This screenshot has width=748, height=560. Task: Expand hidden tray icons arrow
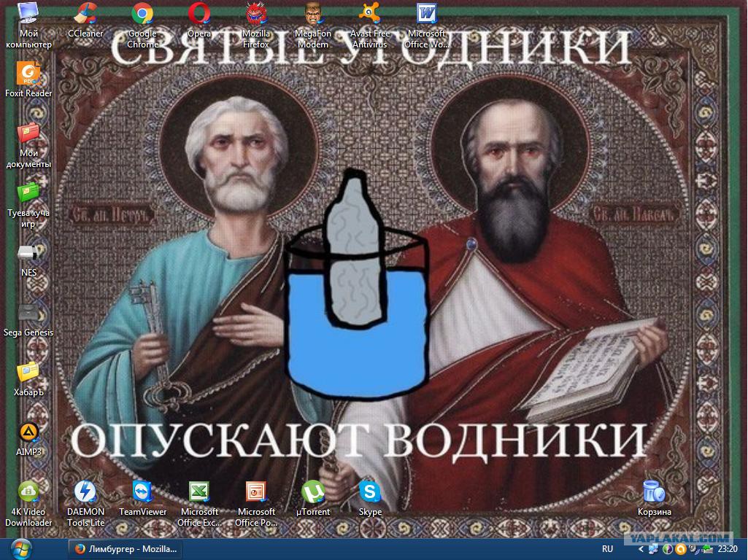click(641, 549)
